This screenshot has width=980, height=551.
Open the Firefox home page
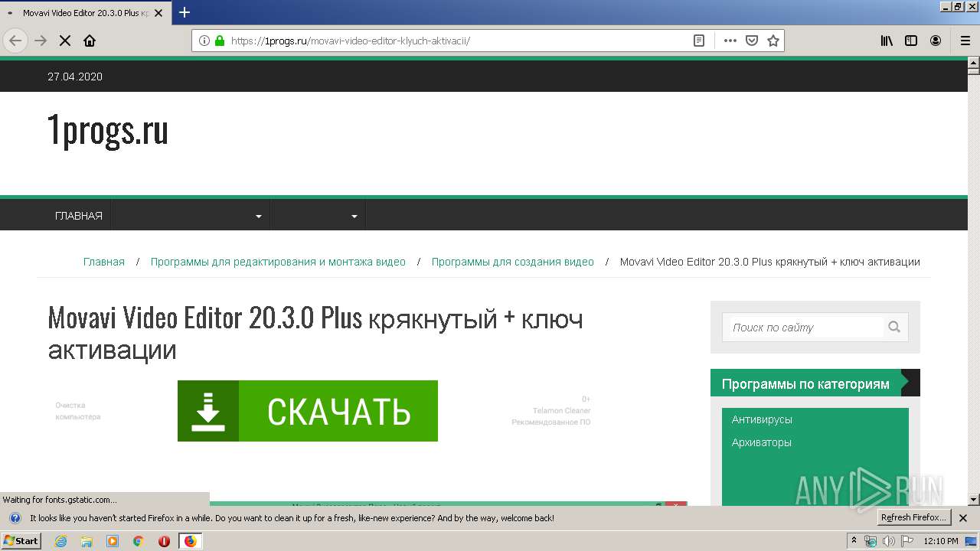coord(90,41)
